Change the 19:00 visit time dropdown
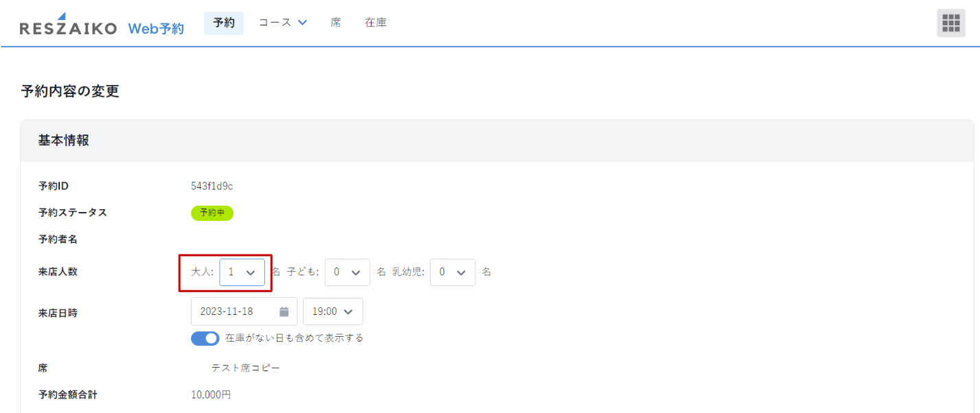Image resolution: width=980 pixels, height=413 pixels. [x=332, y=311]
